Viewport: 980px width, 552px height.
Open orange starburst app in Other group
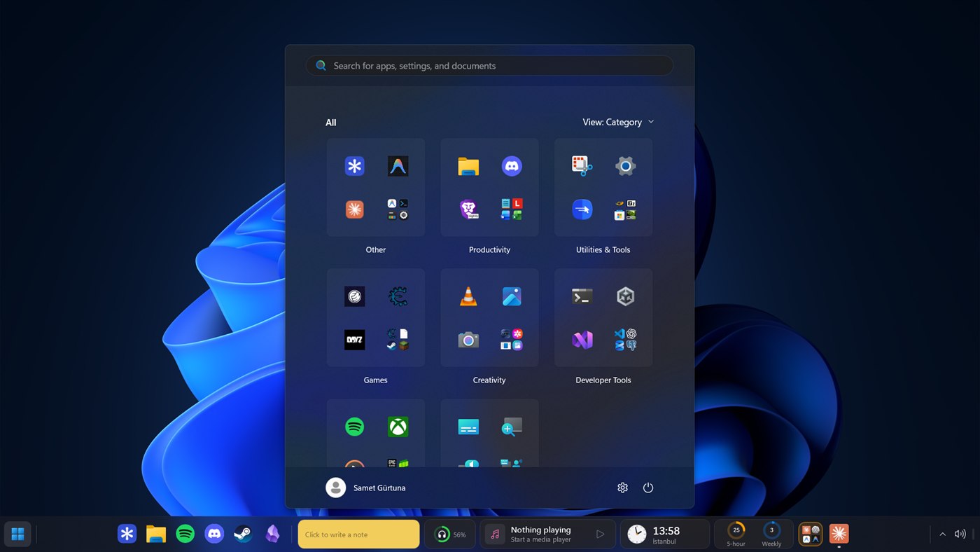(355, 209)
